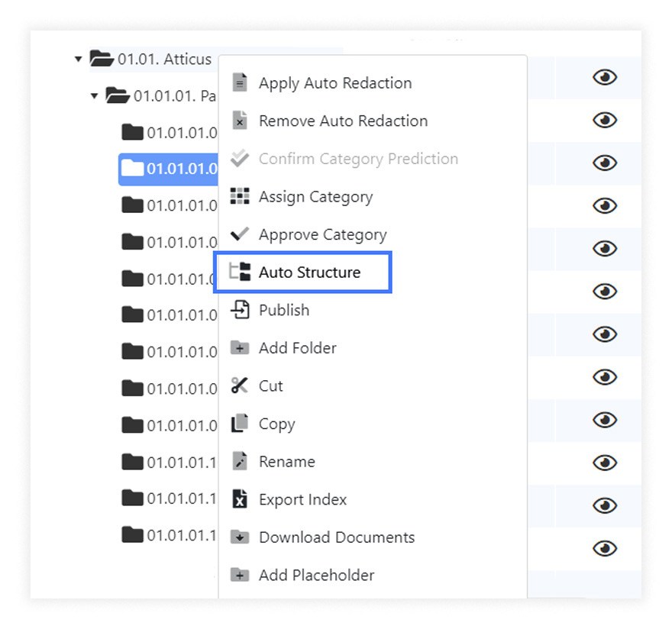This screenshot has height=629, width=672.
Task: Click the Auto Structure hierarchy icon
Action: pos(240,272)
